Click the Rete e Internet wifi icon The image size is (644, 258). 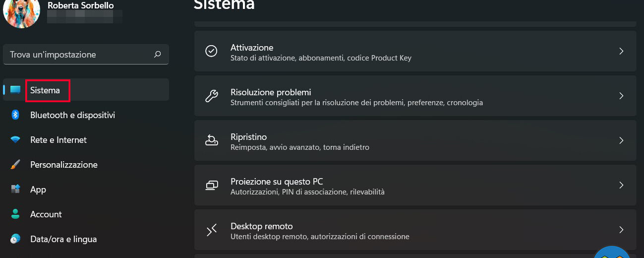point(15,140)
